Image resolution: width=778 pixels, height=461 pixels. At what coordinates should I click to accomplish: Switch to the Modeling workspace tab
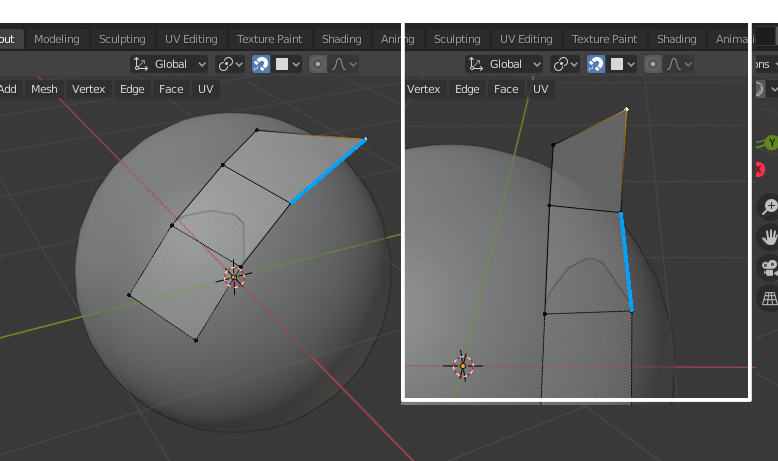[57, 39]
